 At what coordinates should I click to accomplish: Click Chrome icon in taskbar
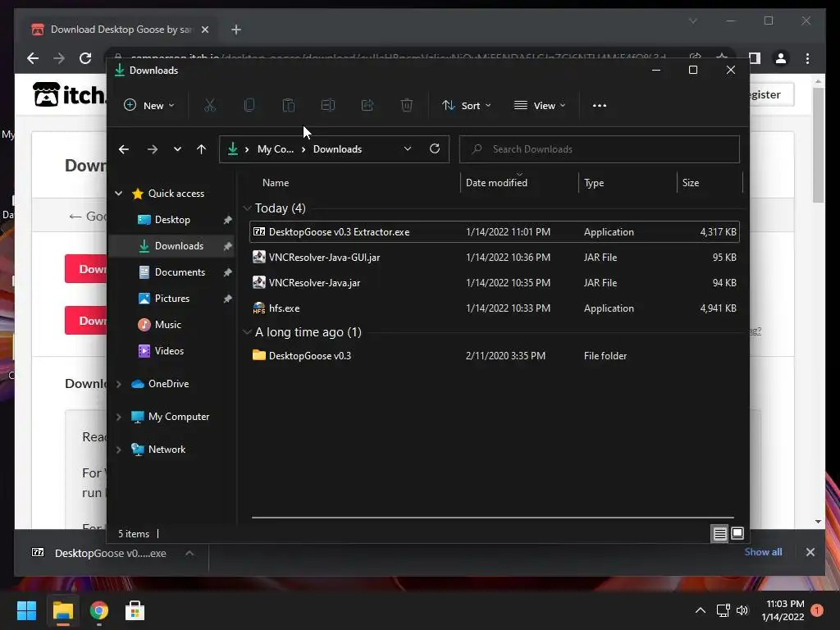98,610
